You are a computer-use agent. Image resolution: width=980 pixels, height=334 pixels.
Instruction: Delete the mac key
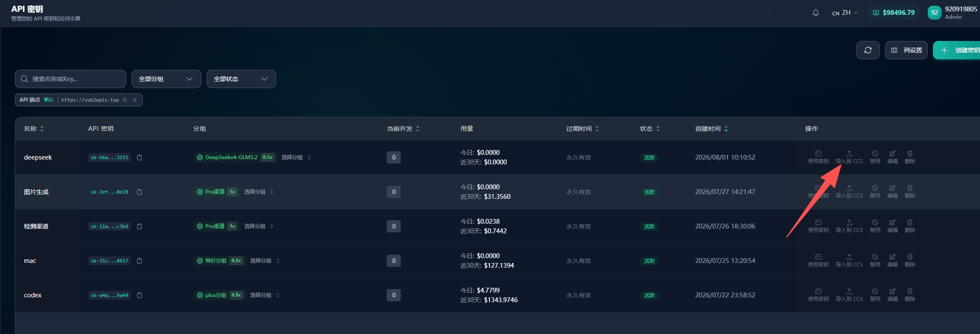click(x=910, y=261)
